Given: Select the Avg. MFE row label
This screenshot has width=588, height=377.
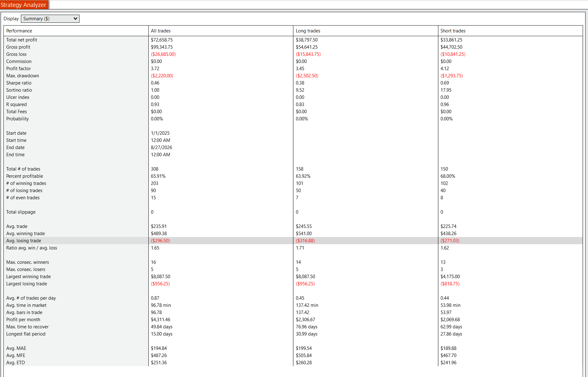Looking at the screenshot, I should click(16, 355).
